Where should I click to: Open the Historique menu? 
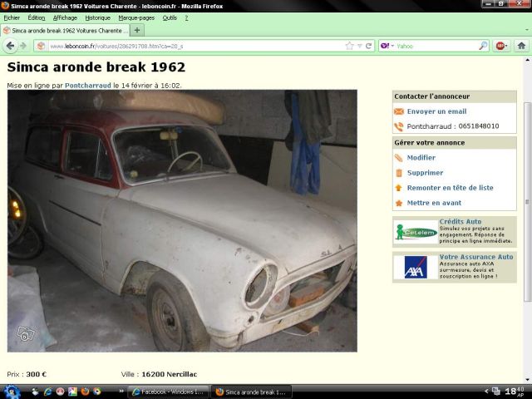pos(98,17)
